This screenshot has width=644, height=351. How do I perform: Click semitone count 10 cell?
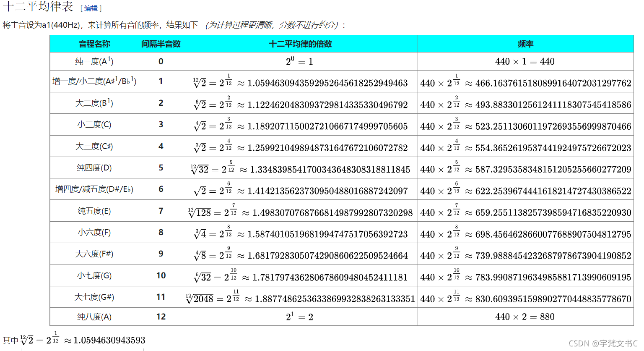(x=161, y=275)
